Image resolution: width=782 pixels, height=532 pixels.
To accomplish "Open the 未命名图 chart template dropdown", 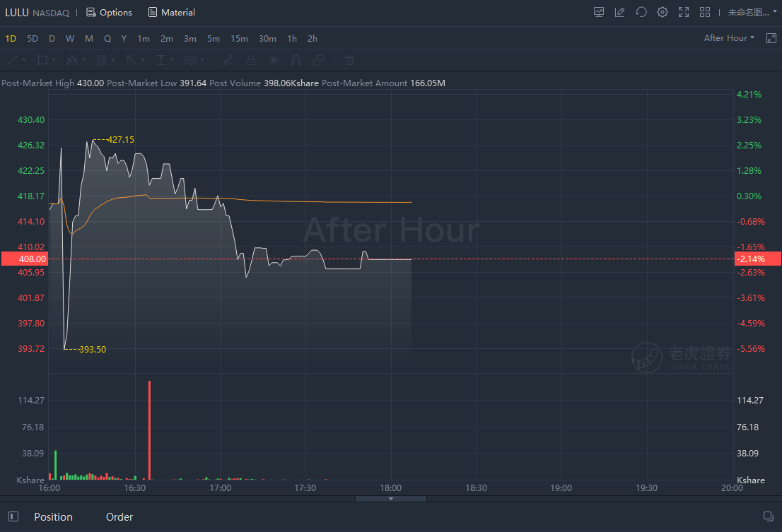I will coord(752,13).
